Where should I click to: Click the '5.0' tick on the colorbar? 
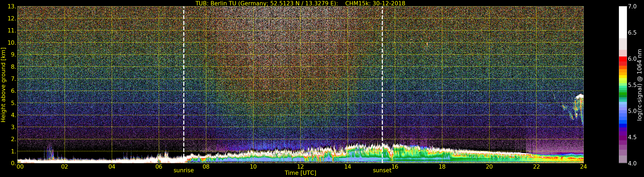pyautogui.click(x=632, y=111)
